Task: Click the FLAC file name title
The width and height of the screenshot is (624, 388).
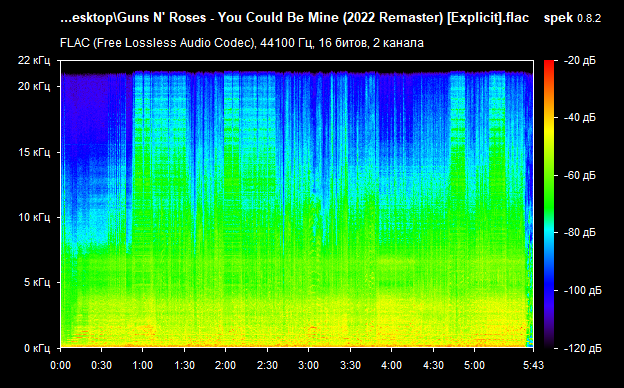Action: pyautogui.click(x=294, y=18)
